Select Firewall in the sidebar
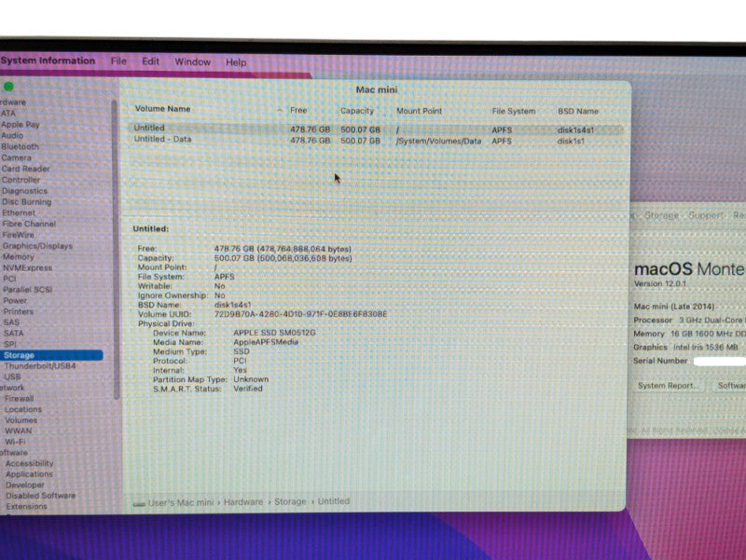The height and width of the screenshot is (560, 746). click(19, 399)
